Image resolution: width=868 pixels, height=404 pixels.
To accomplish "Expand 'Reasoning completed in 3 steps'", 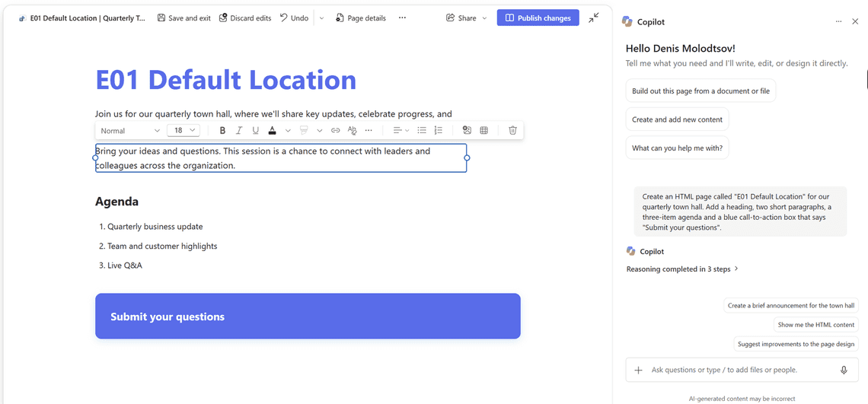I will 682,269.
